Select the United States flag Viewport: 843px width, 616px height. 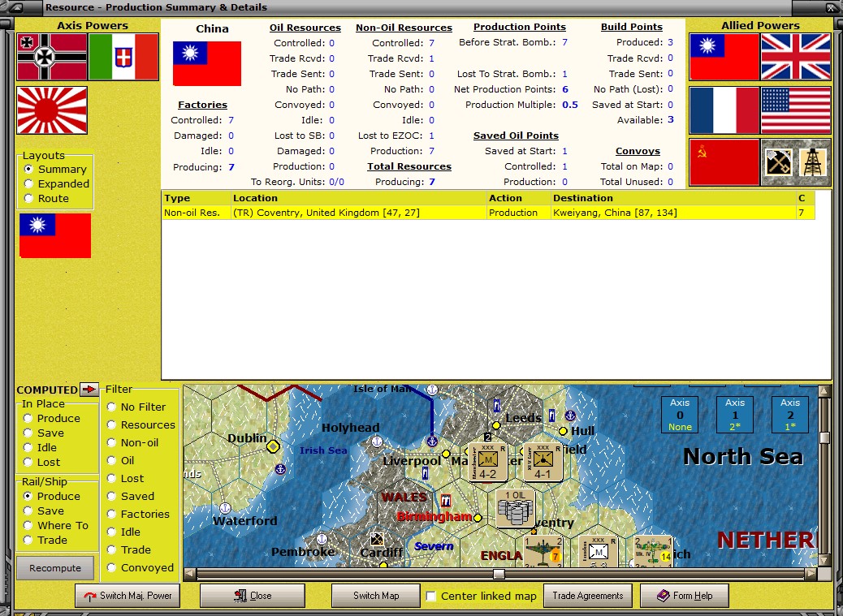pyautogui.click(x=796, y=110)
